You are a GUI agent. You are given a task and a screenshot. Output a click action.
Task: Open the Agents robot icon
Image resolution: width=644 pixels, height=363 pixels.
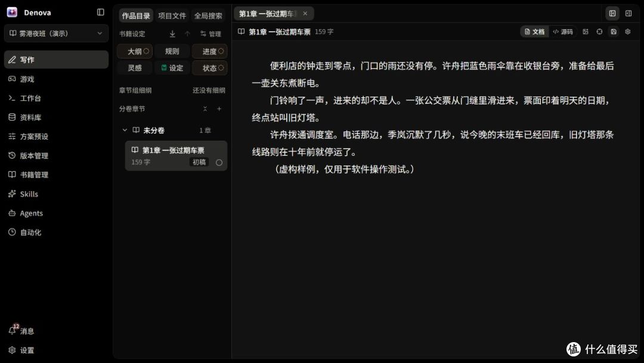12,213
